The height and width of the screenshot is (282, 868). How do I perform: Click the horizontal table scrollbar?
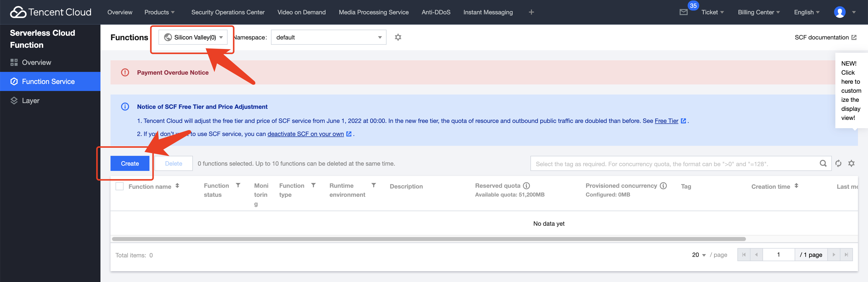pos(429,239)
